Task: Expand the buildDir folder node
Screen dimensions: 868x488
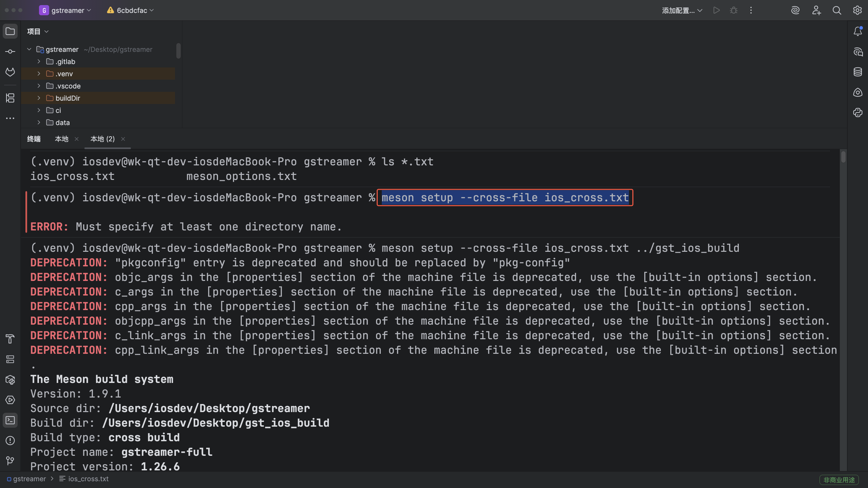Action: pos(39,98)
